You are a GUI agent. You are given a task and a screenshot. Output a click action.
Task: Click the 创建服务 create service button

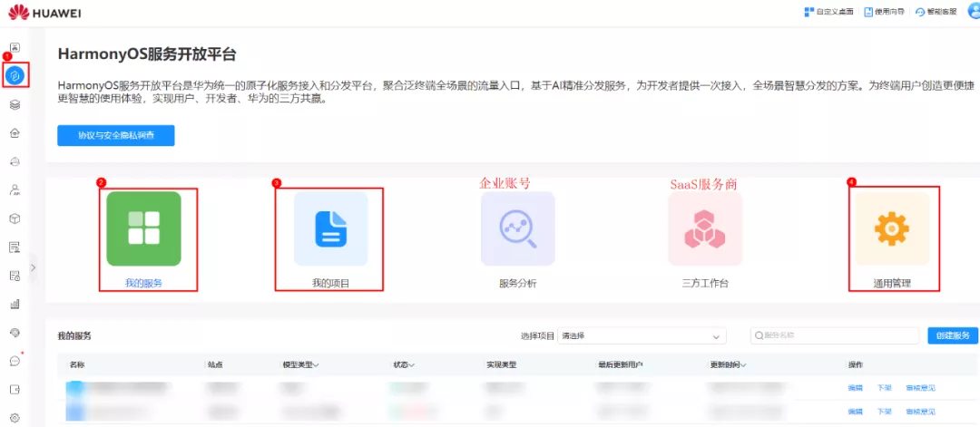coord(953,335)
